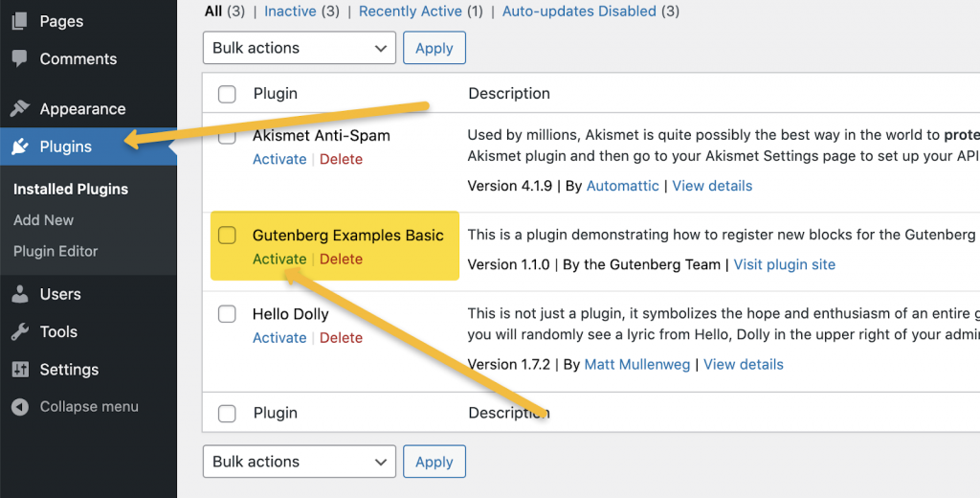Open Add New plugin submenu item

tap(44, 220)
